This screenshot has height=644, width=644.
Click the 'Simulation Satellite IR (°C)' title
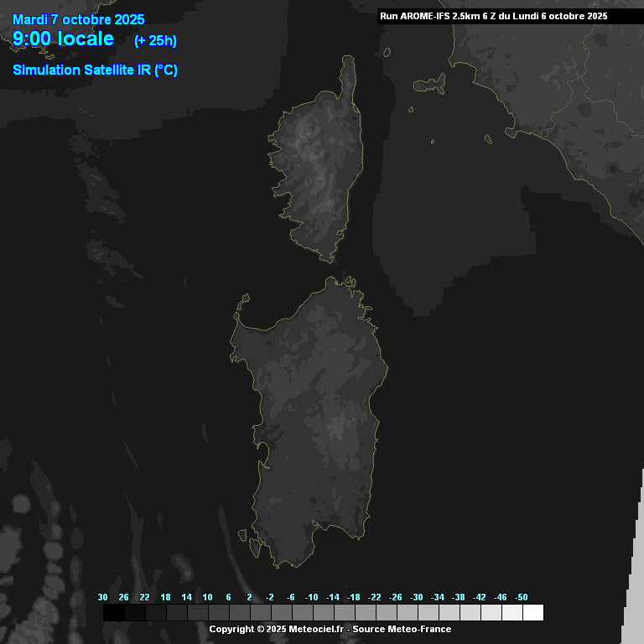pyautogui.click(x=95, y=70)
